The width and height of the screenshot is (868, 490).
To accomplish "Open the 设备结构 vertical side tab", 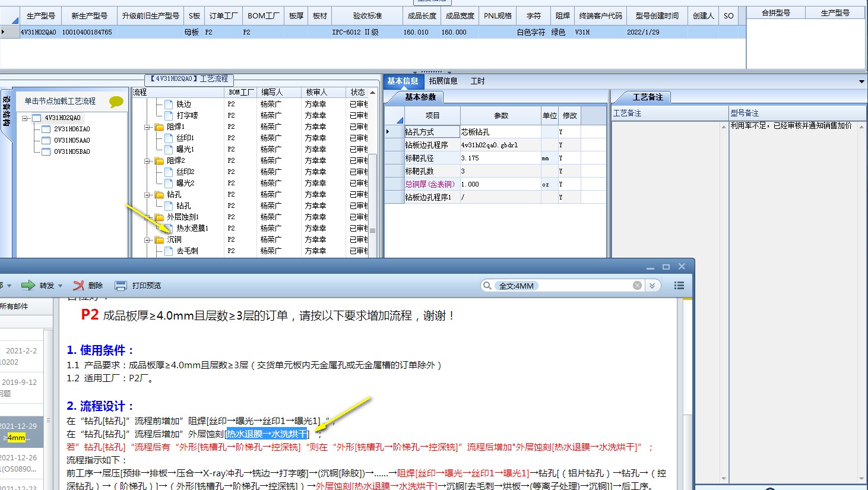I will coord(6,112).
